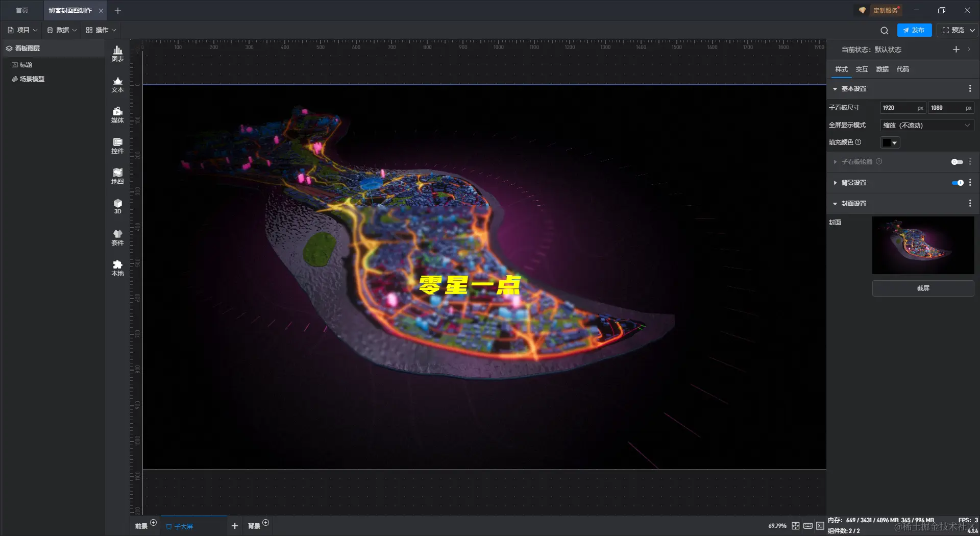This screenshot has height=536, width=980.
Task: Open the 全屏显示模式 dropdown
Action: (927, 126)
